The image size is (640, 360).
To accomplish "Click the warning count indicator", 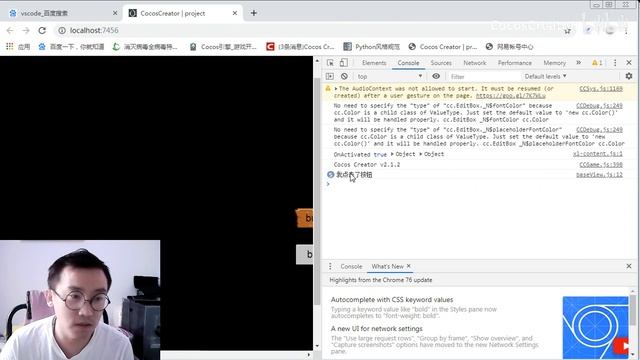I will tap(597, 63).
